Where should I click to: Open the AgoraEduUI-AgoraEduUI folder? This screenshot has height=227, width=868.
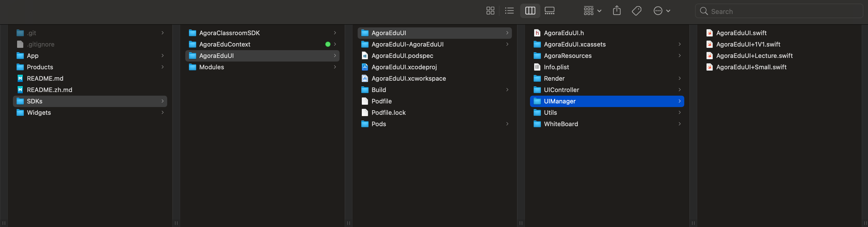(435, 44)
